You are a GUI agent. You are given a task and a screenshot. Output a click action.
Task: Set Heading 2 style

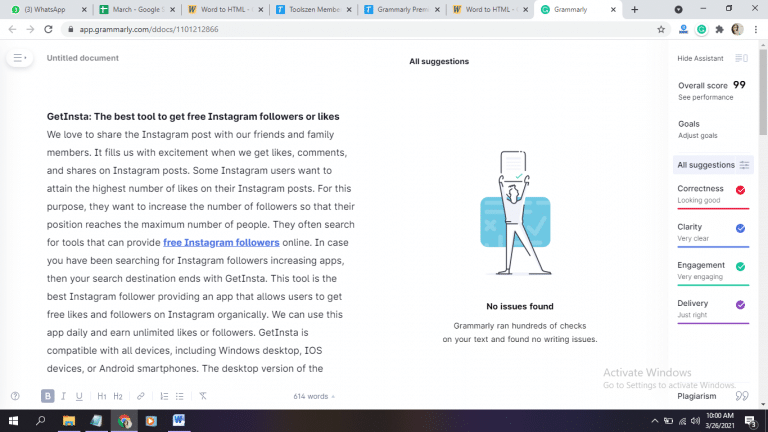118,396
